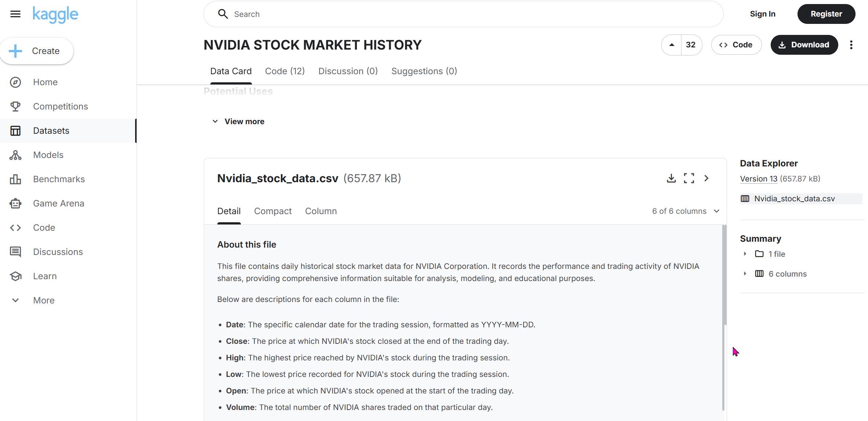Click the black Download button
Viewport: 868px width, 421px height.
pyautogui.click(x=804, y=45)
